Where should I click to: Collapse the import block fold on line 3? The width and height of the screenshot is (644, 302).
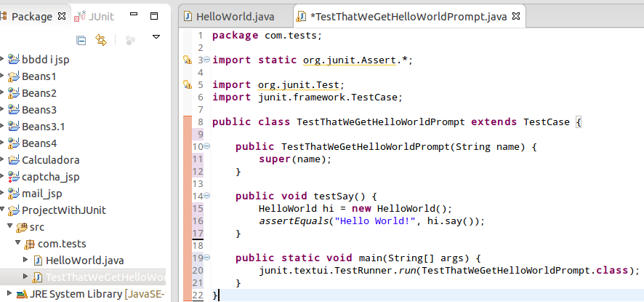[x=206, y=60]
